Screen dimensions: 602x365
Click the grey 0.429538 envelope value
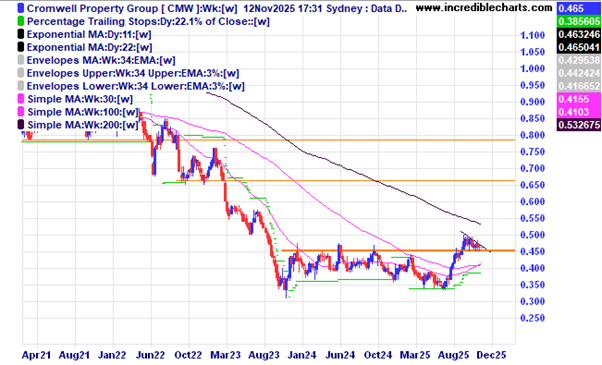[x=579, y=60]
